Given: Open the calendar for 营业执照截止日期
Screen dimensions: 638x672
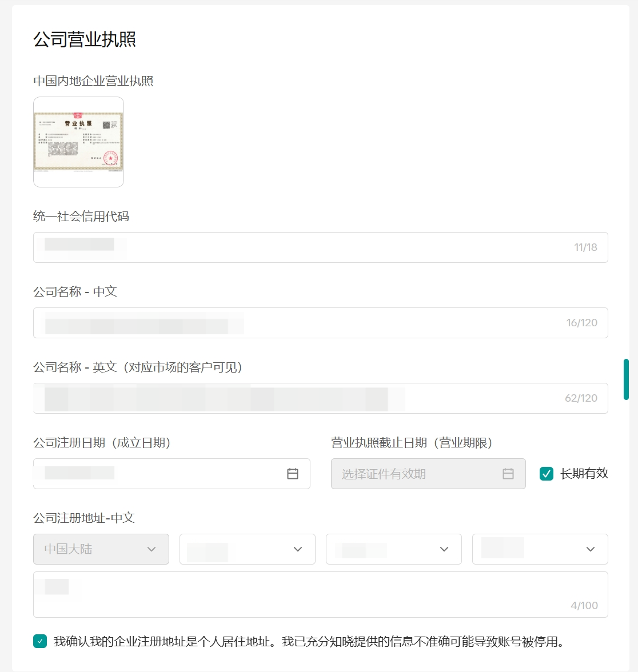Looking at the screenshot, I should (508, 474).
